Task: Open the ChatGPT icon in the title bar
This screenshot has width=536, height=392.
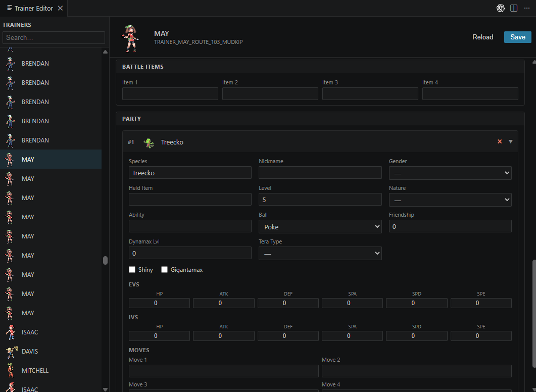Action: [x=501, y=8]
